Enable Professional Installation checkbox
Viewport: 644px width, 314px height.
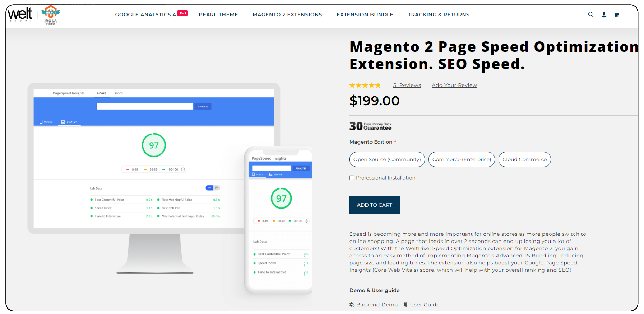352,178
